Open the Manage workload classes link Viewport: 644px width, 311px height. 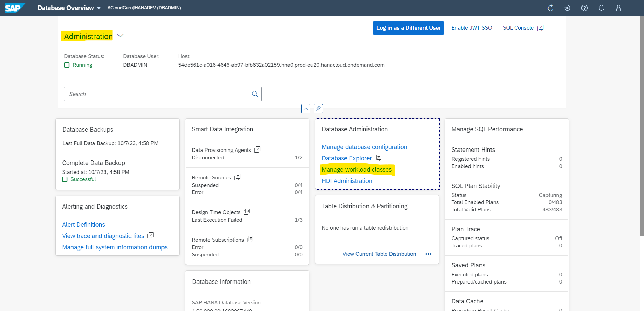pyautogui.click(x=357, y=170)
